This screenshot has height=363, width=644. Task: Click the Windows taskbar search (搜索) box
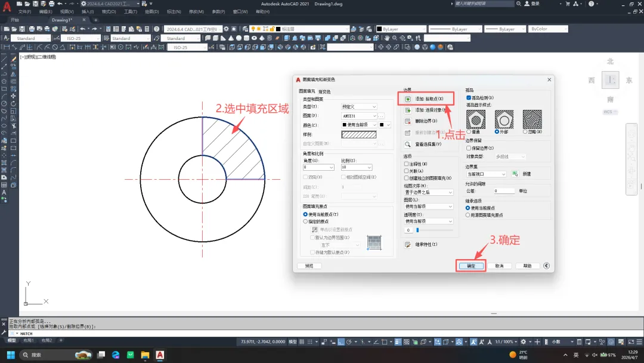[x=55, y=355]
